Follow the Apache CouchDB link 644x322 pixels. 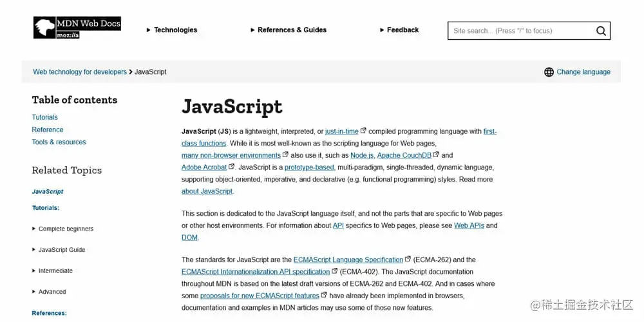coord(404,155)
